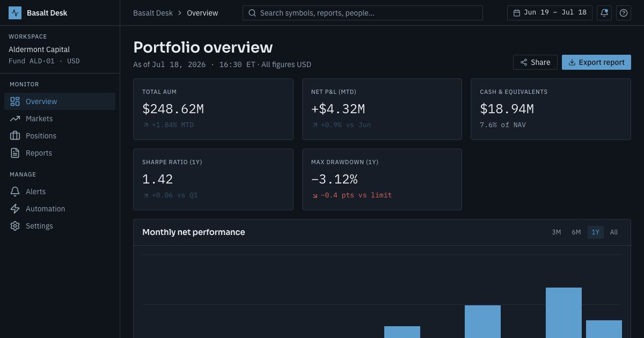This screenshot has height=338, width=644.
Task: Click the Basalt Desk logo icon
Action: click(x=15, y=13)
